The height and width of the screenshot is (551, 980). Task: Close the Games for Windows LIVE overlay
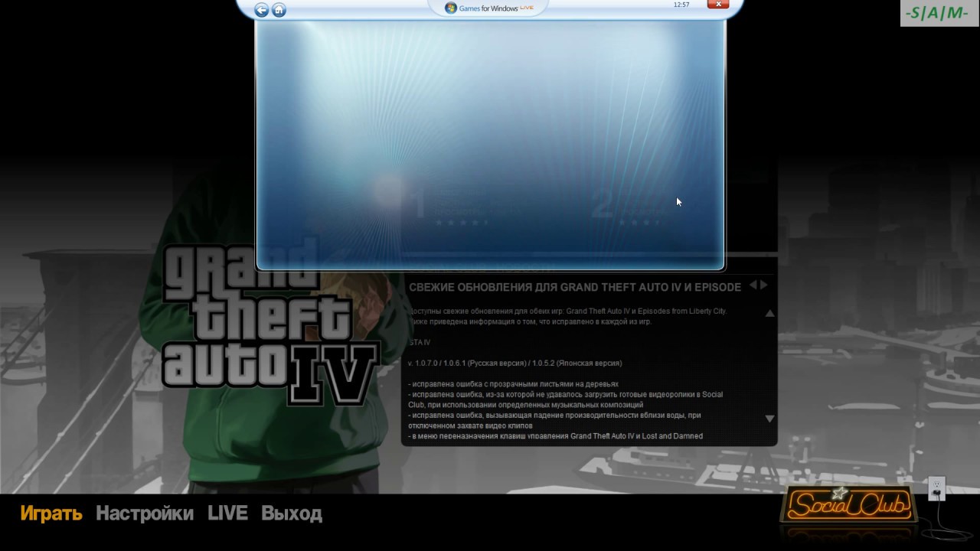pos(717,5)
